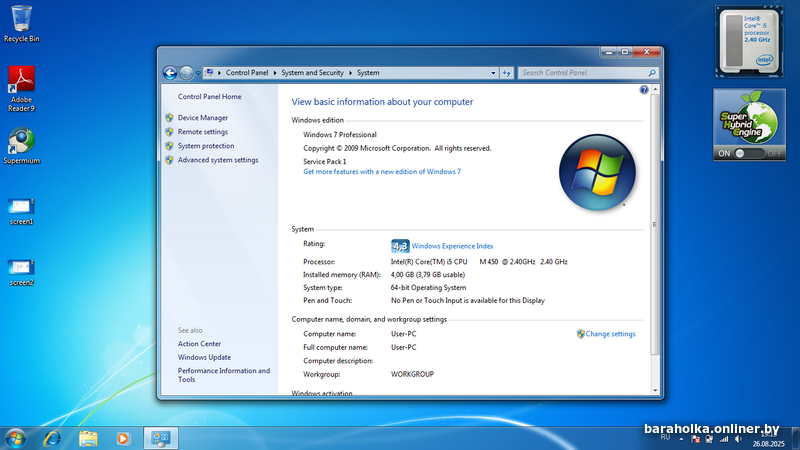Open the Recycle Bin desktop icon
This screenshot has width=800, height=450.
click(x=21, y=23)
